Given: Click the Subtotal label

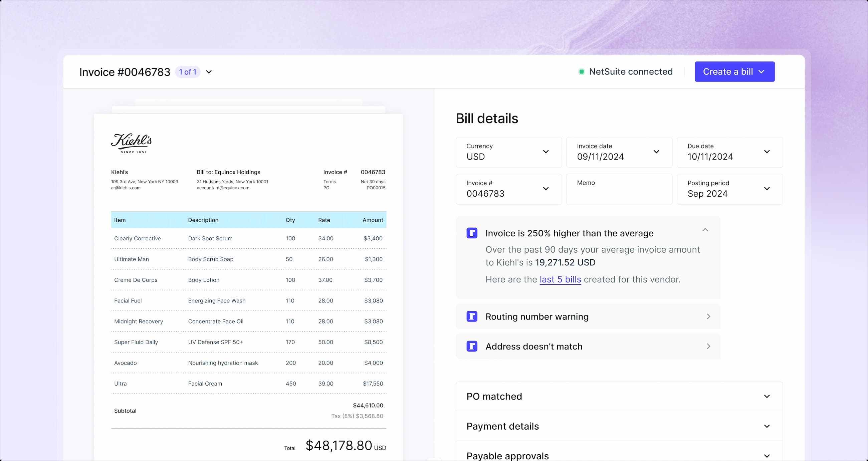Looking at the screenshot, I should pos(125,411).
